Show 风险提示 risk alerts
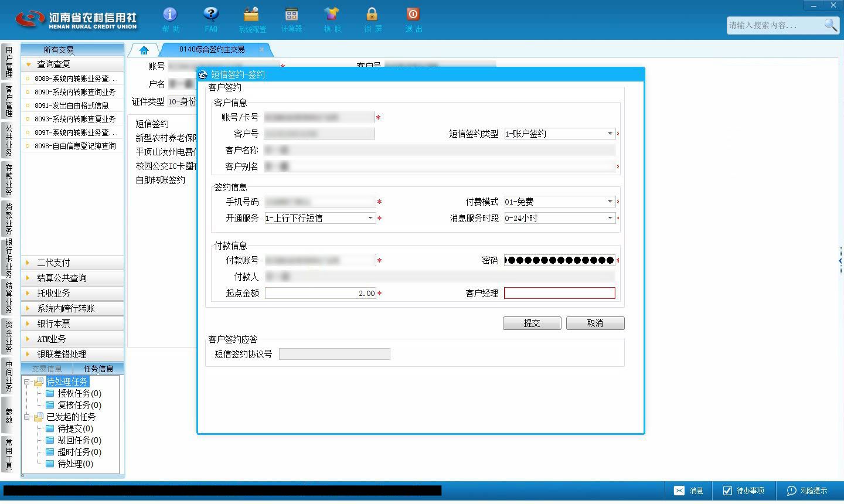The width and height of the screenshot is (844, 504). click(807, 491)
